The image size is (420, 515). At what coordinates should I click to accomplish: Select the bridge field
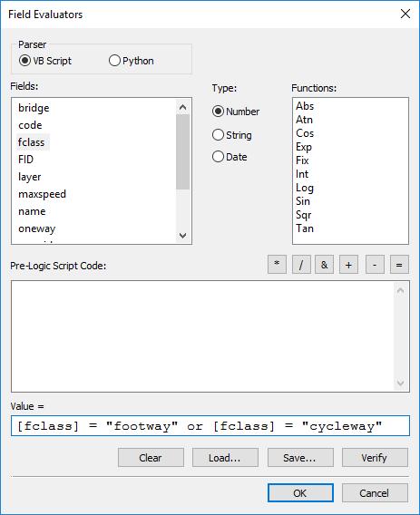click(x=34, y=108)
